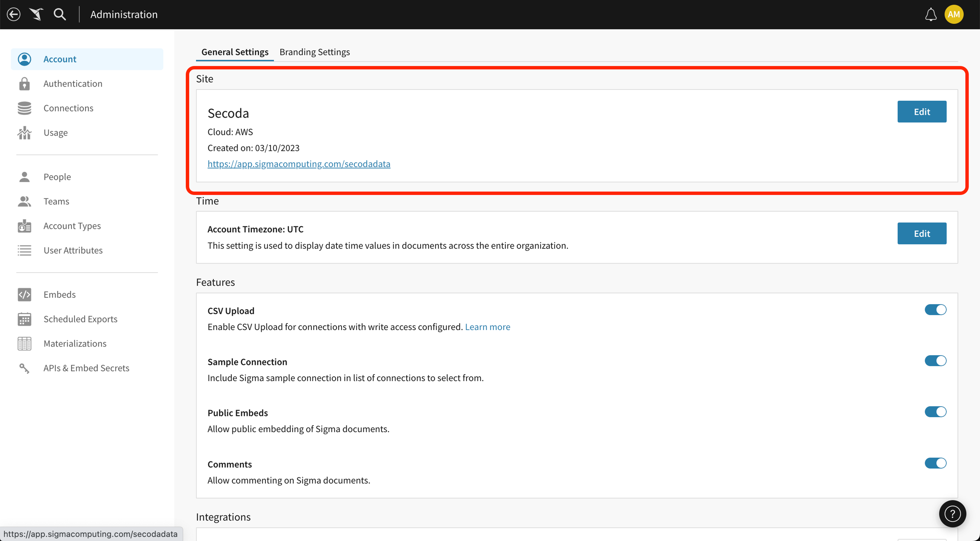Image resolution: width=980 pixels, height=541 pixels.
Task: Switch to the Branding Settings tab
Action: [x=314, y=52]
